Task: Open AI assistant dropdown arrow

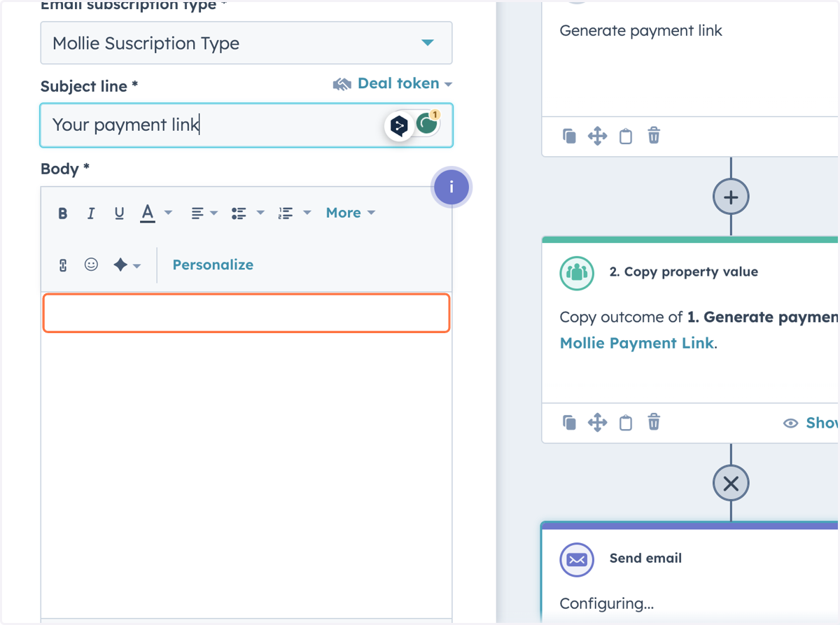Action: (x=136, y=266)
